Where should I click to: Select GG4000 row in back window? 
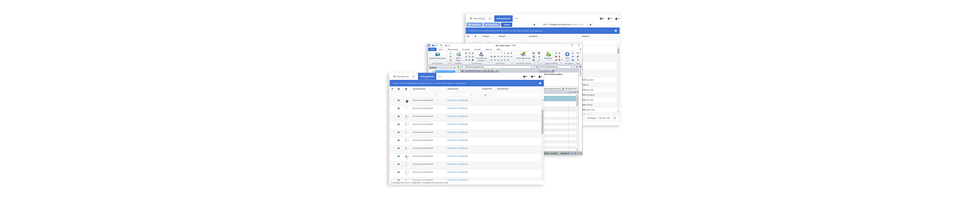click(x=600, y=80)
